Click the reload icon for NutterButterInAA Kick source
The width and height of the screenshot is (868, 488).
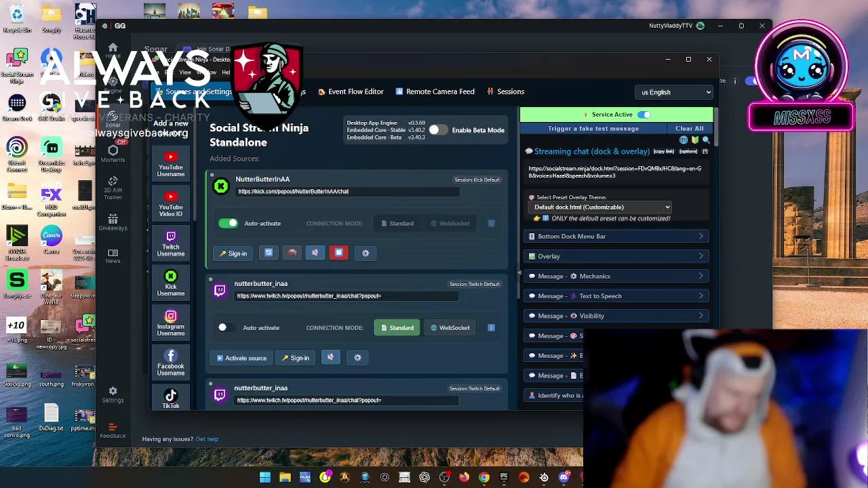[x=269, y=253]
